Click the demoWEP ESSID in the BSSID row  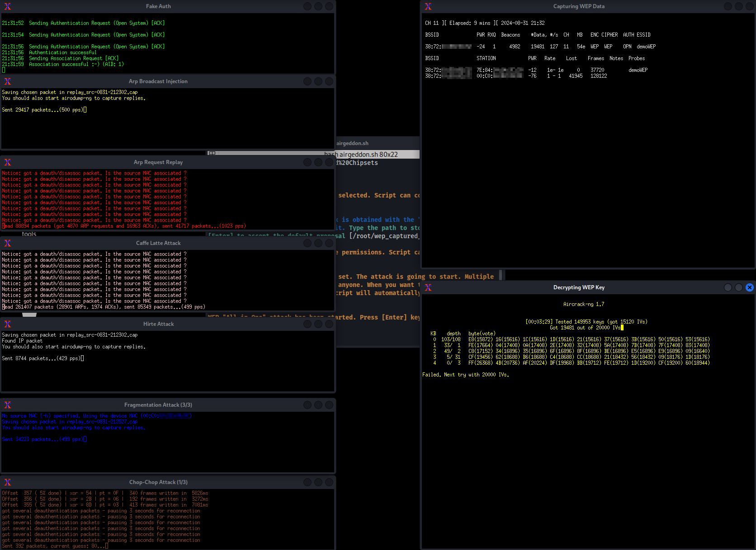pos(646,47)
